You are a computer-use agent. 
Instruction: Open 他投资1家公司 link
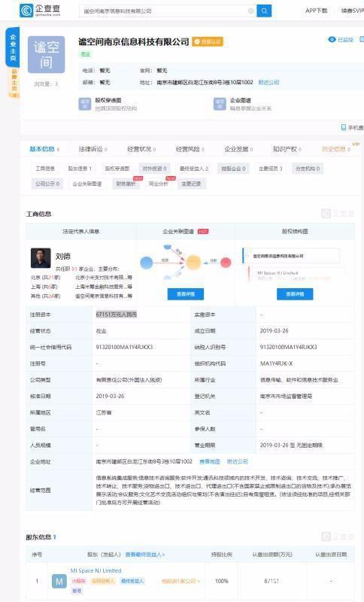click(180, 581)
